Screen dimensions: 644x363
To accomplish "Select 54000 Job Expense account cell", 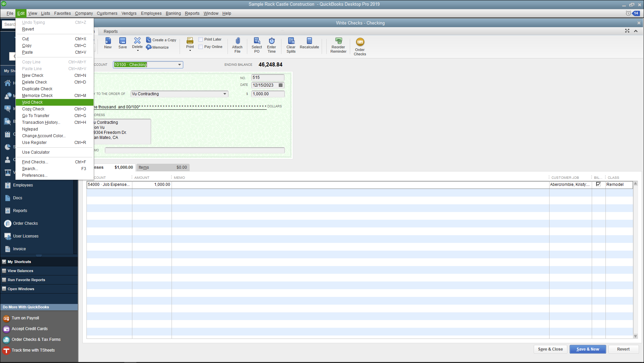I will (x=109, y=185).
